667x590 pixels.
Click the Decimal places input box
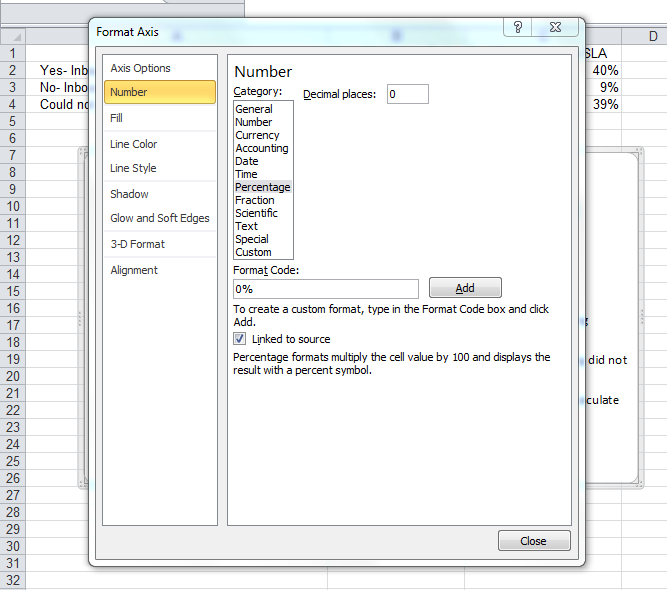[406, 94]
